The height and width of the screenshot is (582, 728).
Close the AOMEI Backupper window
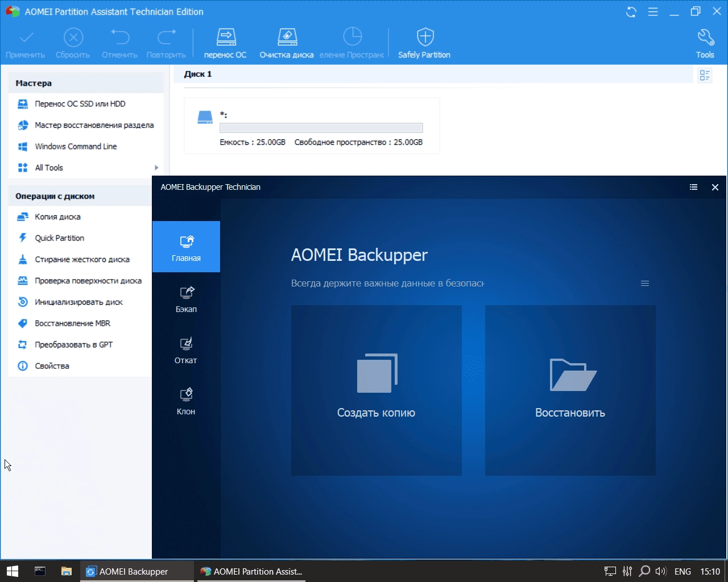coord(715,187)
